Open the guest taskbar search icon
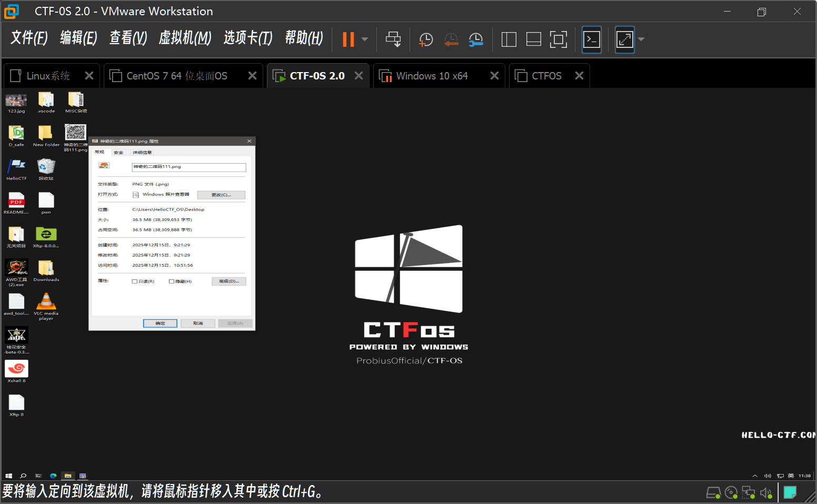This screenshot has height=504, width=817. click(23, 476)
